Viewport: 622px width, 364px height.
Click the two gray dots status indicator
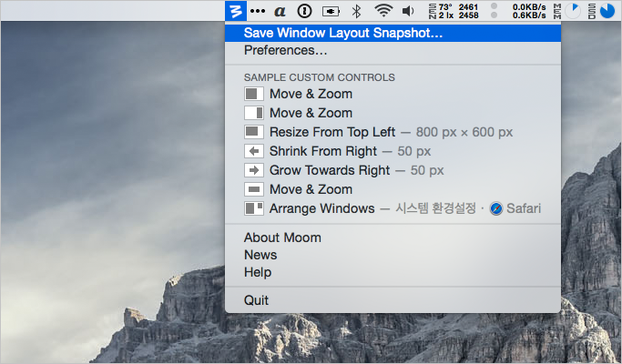pyautogui.click(x=494, y=11)
